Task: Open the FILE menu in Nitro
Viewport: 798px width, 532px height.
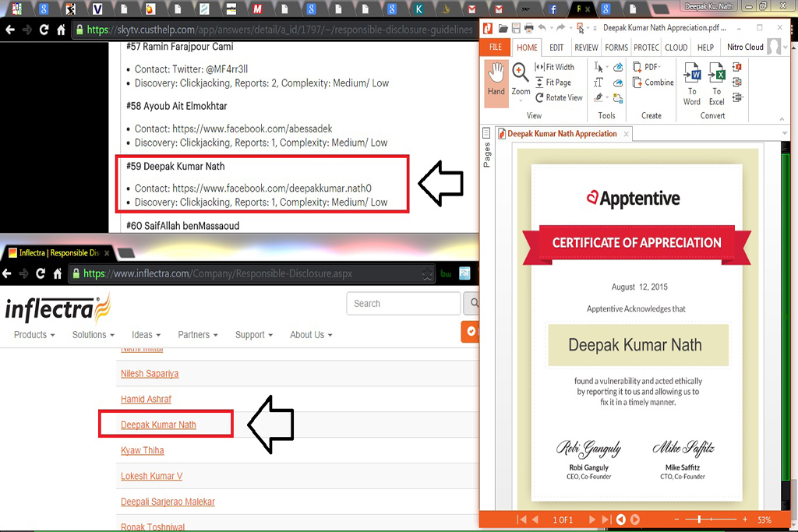Action: (495, 48)
